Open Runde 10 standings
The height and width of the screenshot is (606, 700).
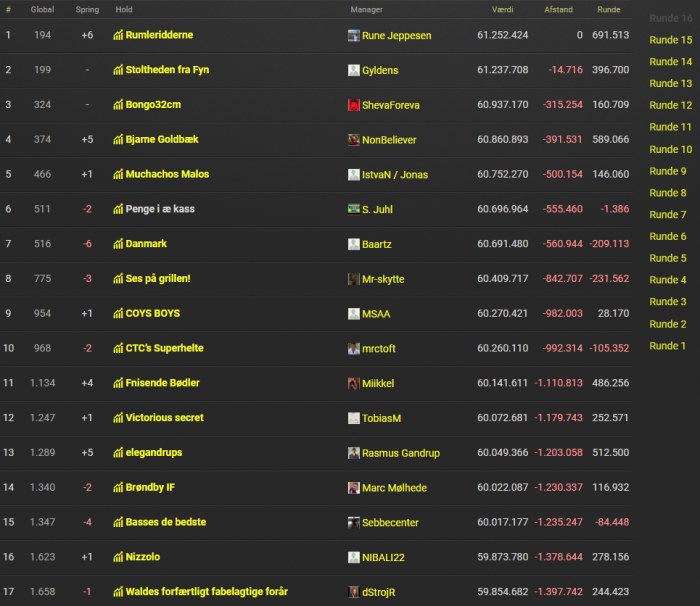(x=671, y=149)
